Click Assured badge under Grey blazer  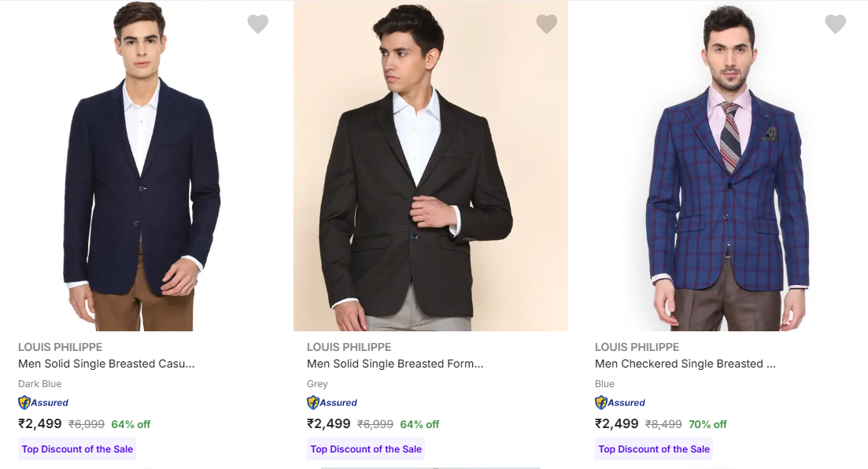tap(332, 403)
